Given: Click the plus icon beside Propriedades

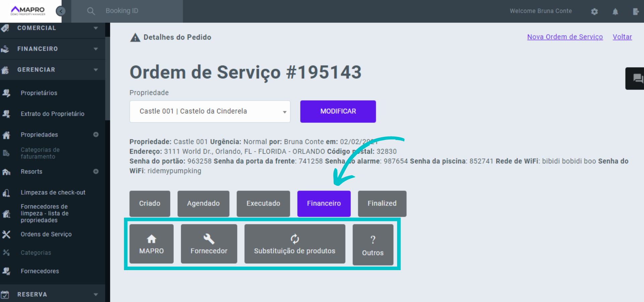Looking at the screenshot, I should coord(96,135).
